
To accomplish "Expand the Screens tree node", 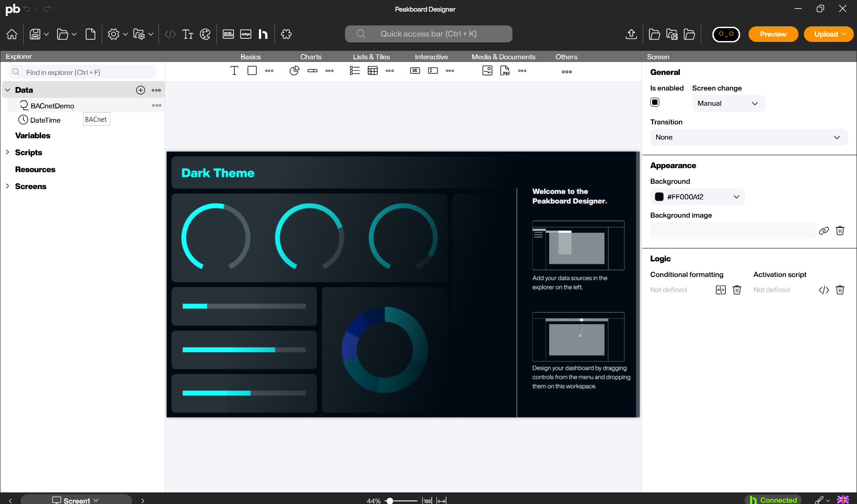I will pyautogui.click(x=8, y=186).
